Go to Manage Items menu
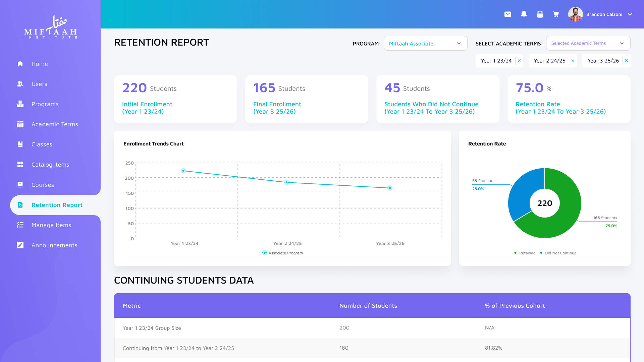Viewport: 644px width, 362px height. (51, 225)
